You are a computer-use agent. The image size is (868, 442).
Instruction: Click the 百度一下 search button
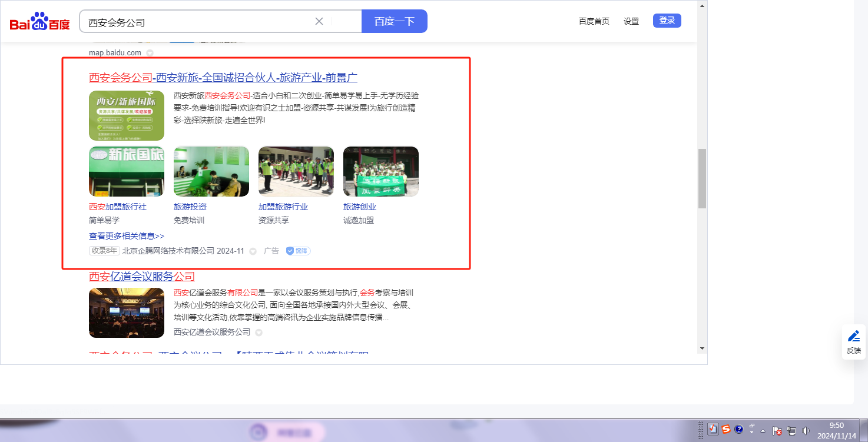coord(394,21)
